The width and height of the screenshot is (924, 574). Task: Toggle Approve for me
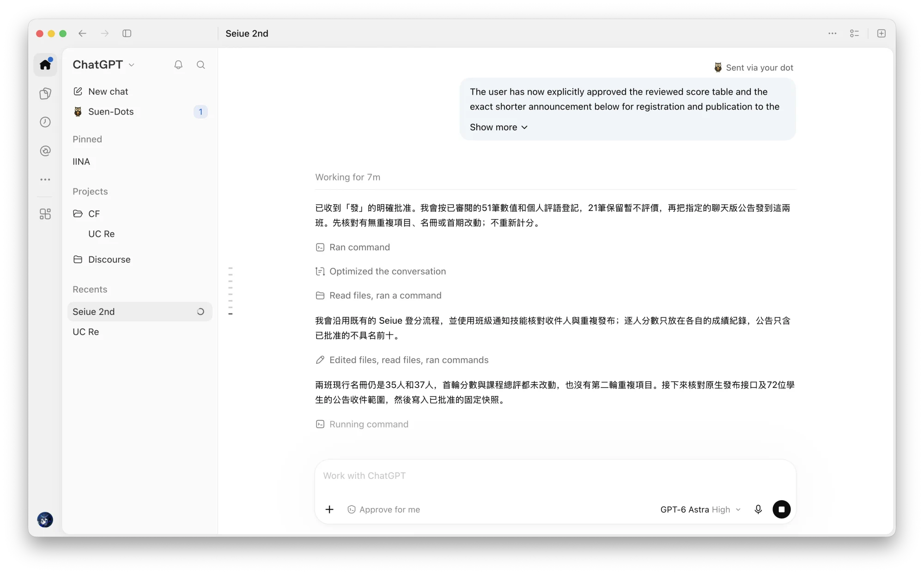point(383,509)
